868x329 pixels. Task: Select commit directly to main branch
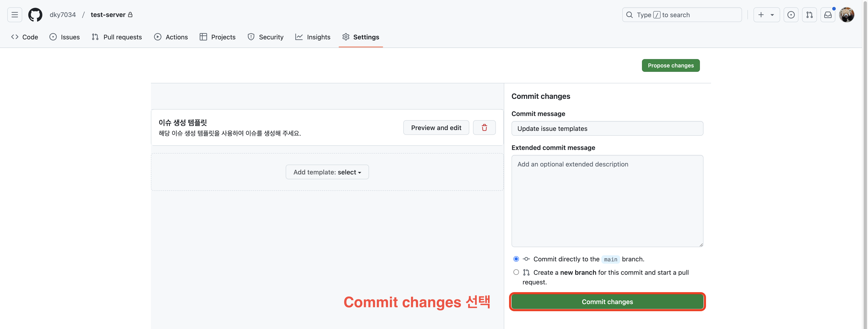coord(516,259)
